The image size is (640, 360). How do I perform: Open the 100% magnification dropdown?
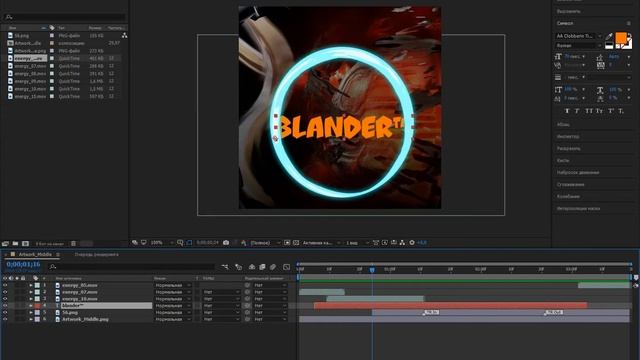click(162, 242)
